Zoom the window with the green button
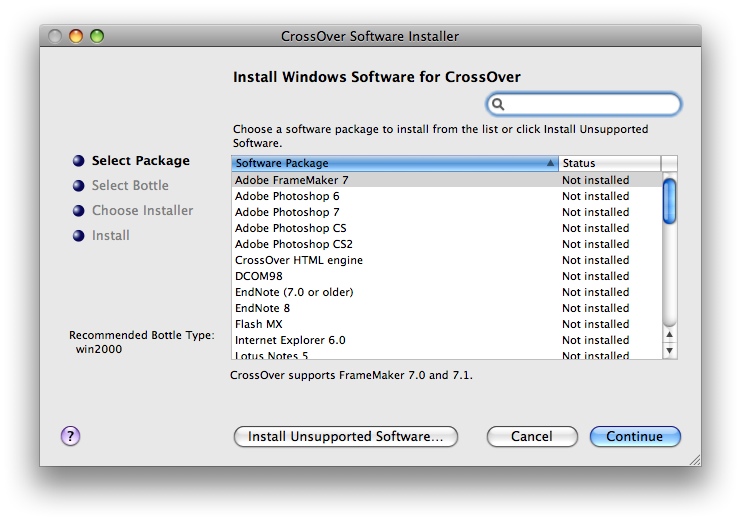Viewport: 741px width, 521px height. [x=97, y=36]
